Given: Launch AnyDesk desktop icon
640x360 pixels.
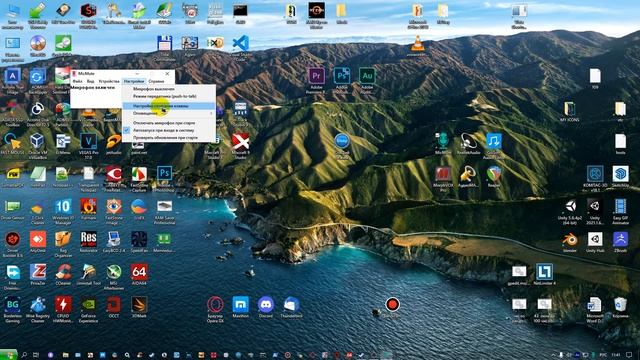Looking at the screenshot, I should point(38,239).
